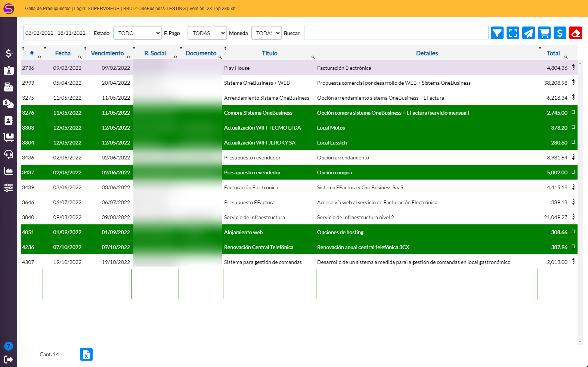Select the budget row titled Alojamiento web
Viewport: 588px width, 367px height.
pyautogui.click(x=243, y=232)
